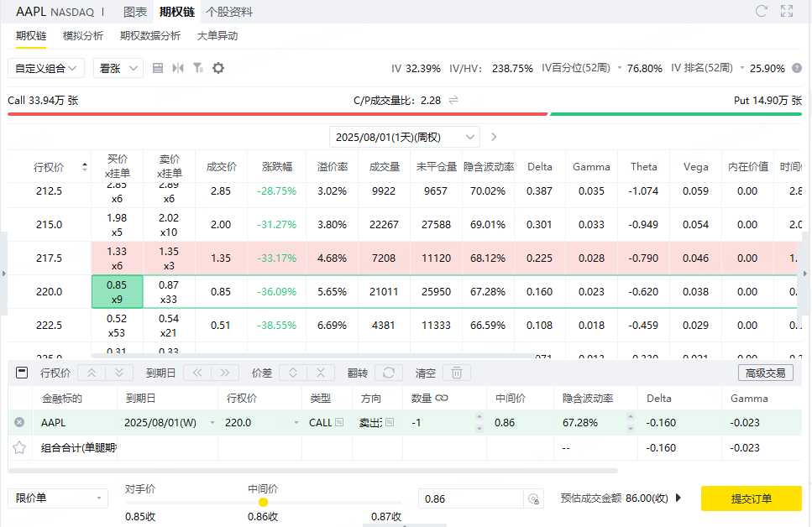Open the limit order type dropdown
The width and height of the screenshot is (812, 527).
(x=58, y=498)
